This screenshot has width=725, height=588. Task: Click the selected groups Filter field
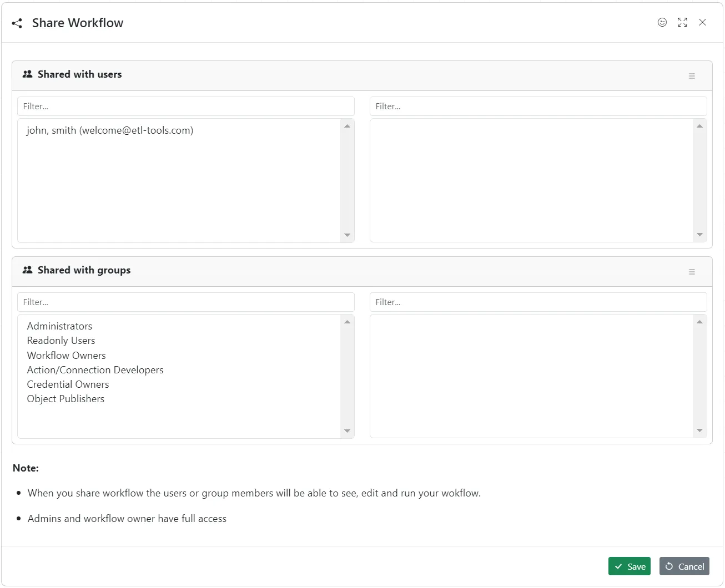[x=537, y=302]
